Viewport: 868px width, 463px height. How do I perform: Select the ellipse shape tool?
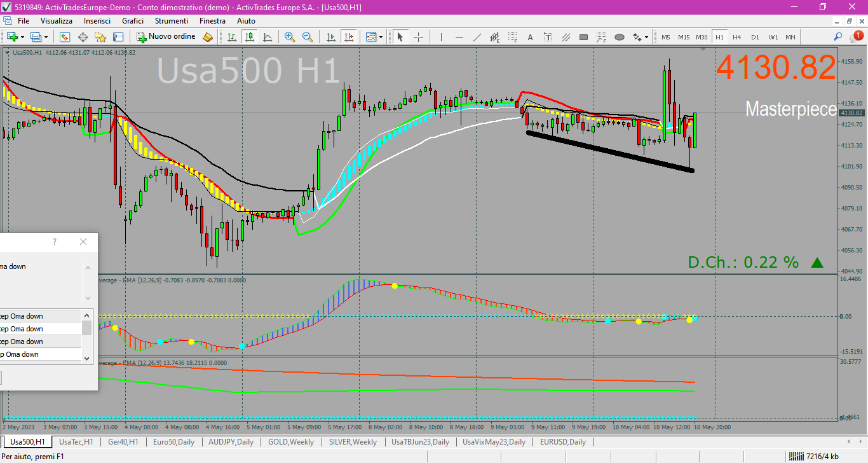(x=620, y=37)
